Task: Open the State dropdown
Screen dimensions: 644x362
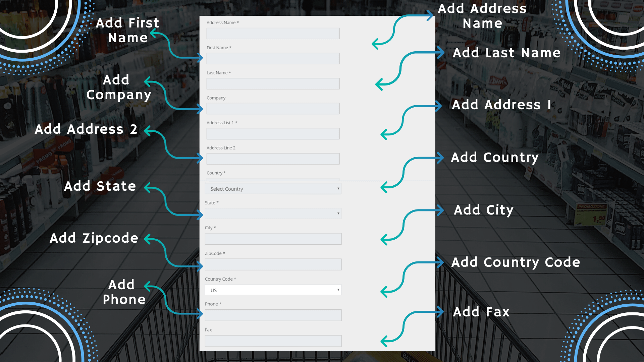Action: (x=273, y=214)
